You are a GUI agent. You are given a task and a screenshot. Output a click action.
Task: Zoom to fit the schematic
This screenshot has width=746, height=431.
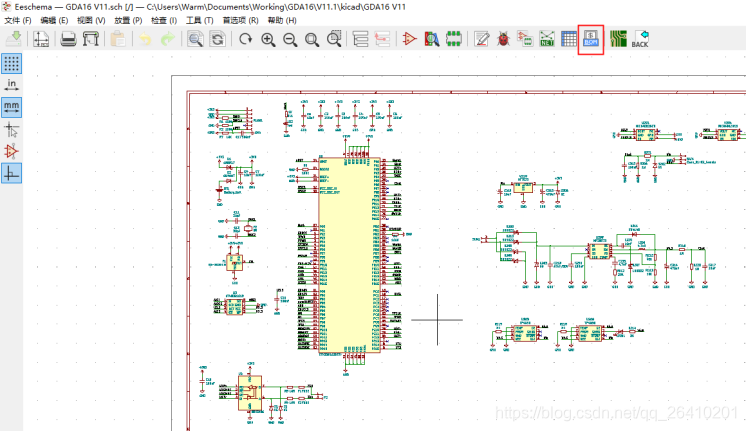point(312,39)
